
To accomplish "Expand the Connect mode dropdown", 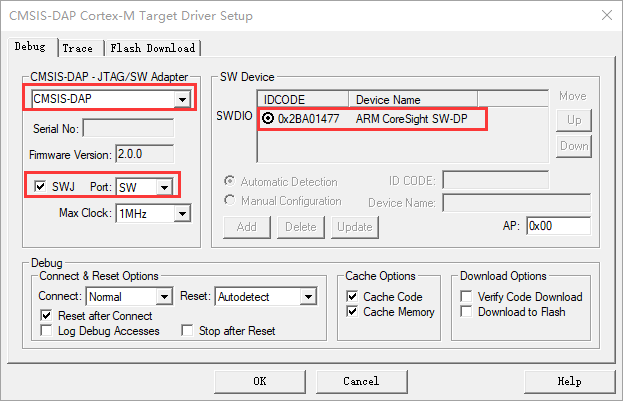I will pyautogui.click(x=163, y=297).
